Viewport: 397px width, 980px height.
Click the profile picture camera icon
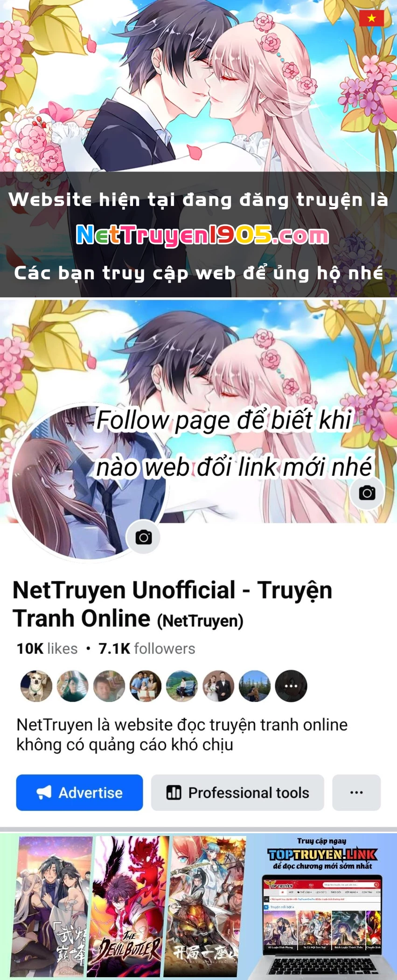pos(144,537)
